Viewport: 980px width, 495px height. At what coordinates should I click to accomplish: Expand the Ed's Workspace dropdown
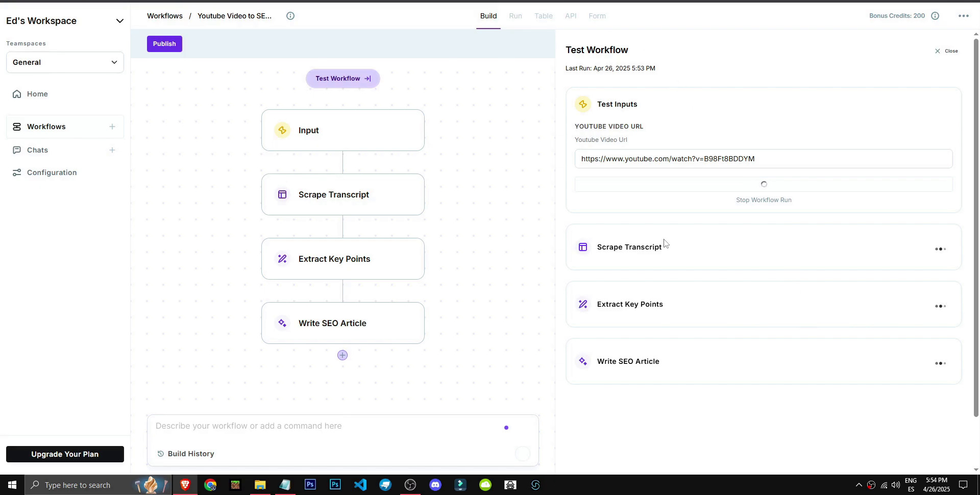coord(120,21)
